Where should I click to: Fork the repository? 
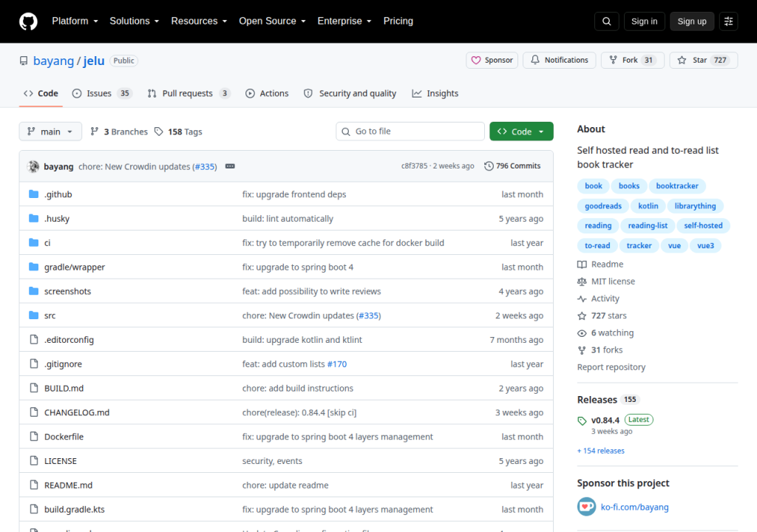(x=633, y=60)
